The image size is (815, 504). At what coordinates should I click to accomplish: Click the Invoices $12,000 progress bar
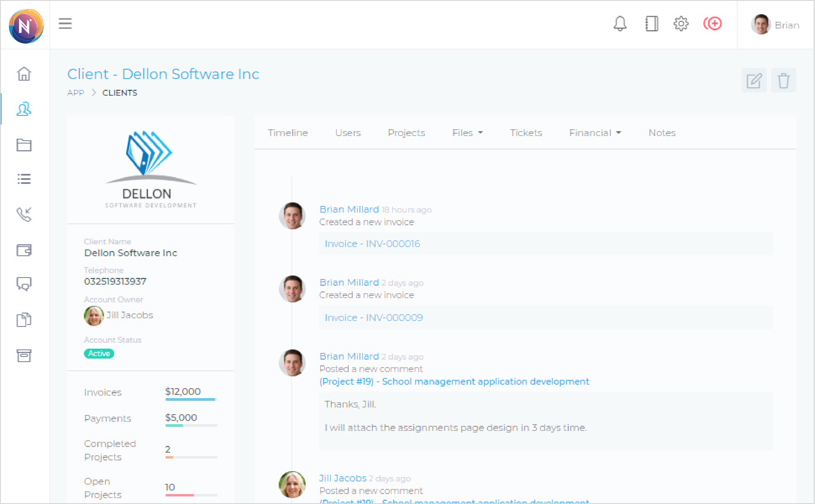tap(191, 399)
